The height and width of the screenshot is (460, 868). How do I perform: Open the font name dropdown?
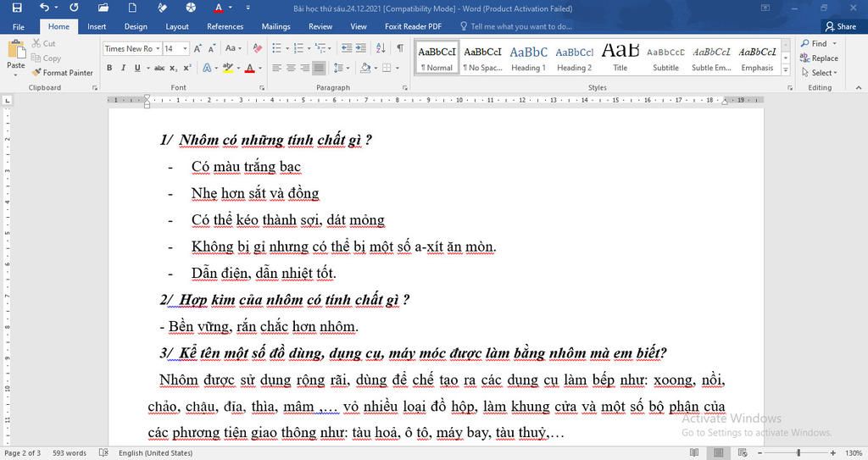[158, 49]
